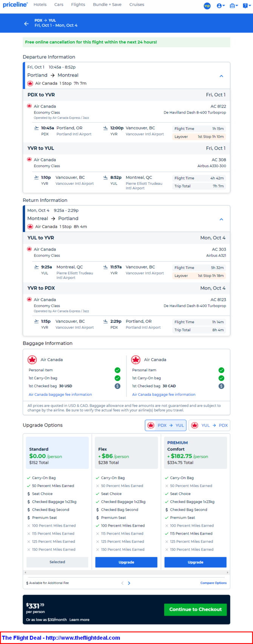Viewport: 253px width, 644px height.
Task: Click the Priceline logo
Action: (x=15, y=5)
